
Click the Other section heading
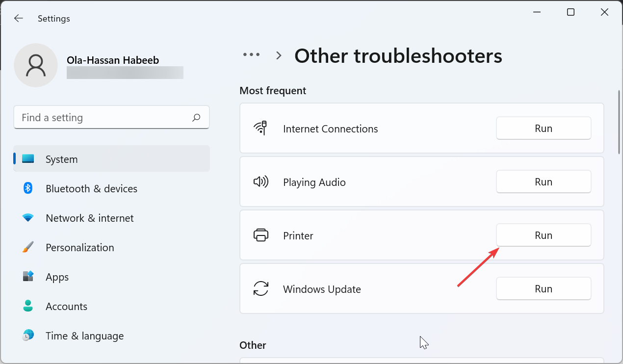pyautogui.click(x=253, y=345)
